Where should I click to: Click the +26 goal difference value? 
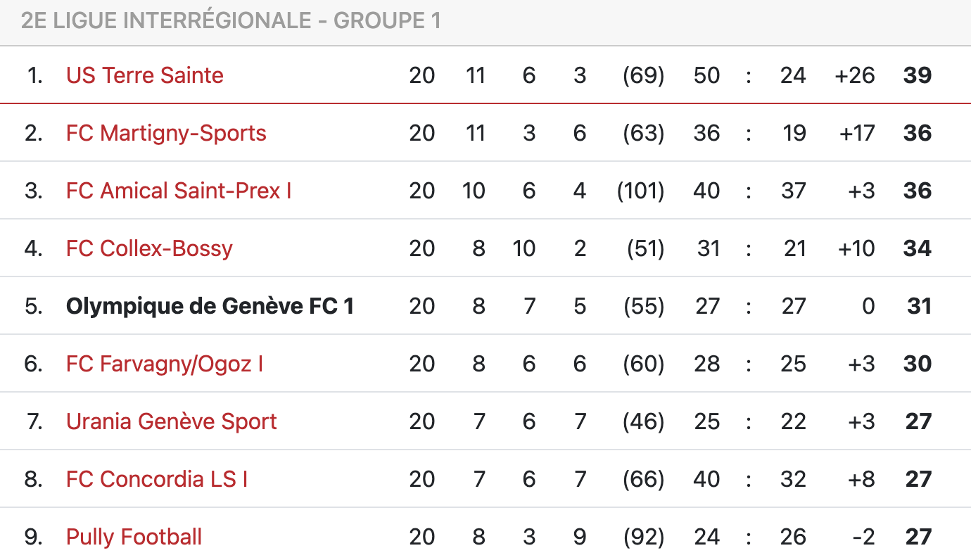pos(855,75)
